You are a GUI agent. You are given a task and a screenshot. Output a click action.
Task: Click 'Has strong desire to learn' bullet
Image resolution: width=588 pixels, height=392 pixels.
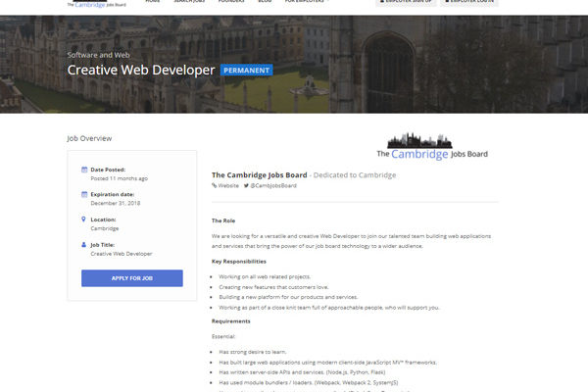pyautogui.click(x=253, y=352)
